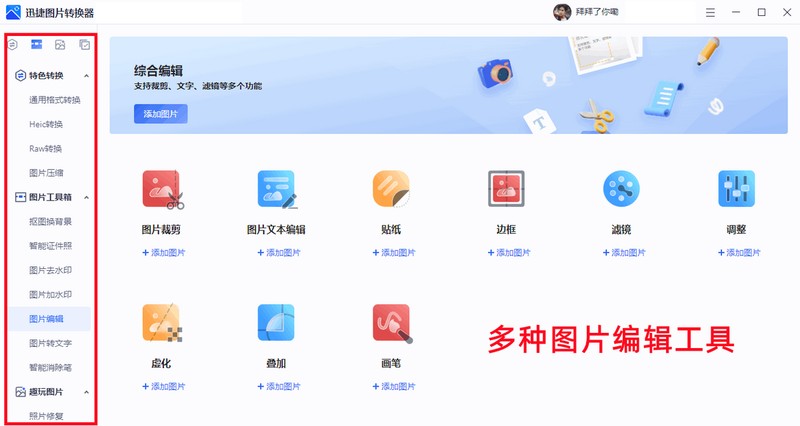Switch to the toolbox icon tab in sidebar
The height and width of the screenshot is (426, 800).
coord(37,45)
